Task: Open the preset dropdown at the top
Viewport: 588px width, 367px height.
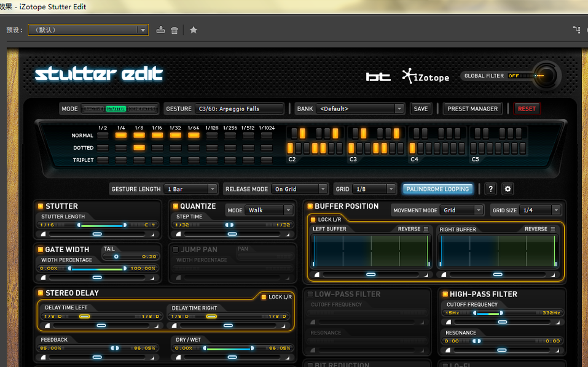Action: coord(88,30)
